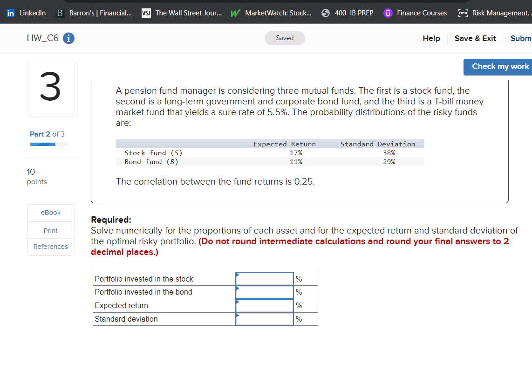
Task: Select the Print option
Action: click(50, 230)
